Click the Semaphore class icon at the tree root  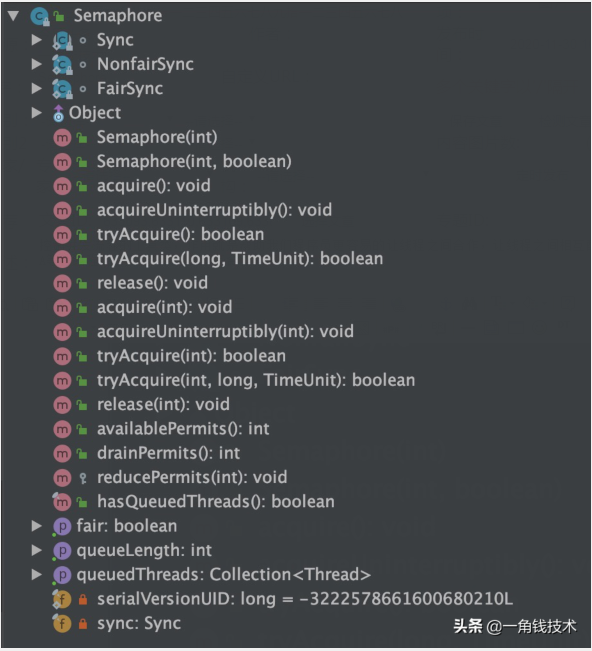39,16
